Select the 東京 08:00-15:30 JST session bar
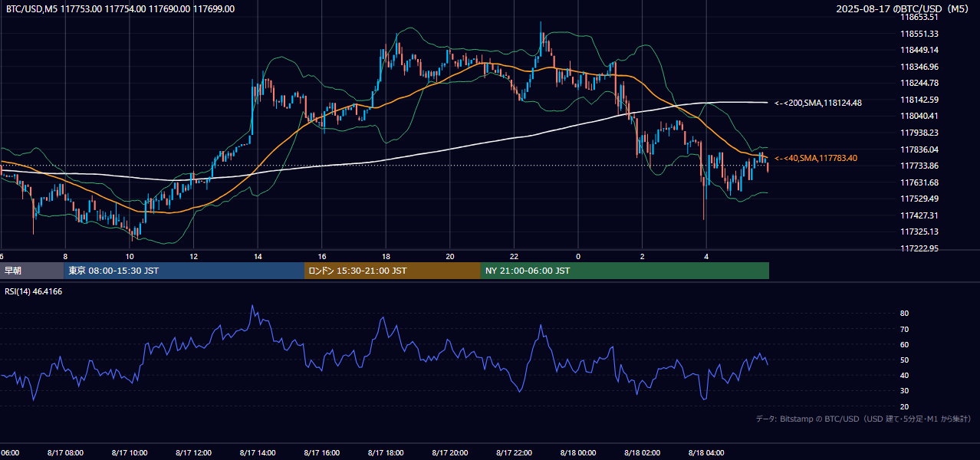Screen dimensions: 980x460 184,271
